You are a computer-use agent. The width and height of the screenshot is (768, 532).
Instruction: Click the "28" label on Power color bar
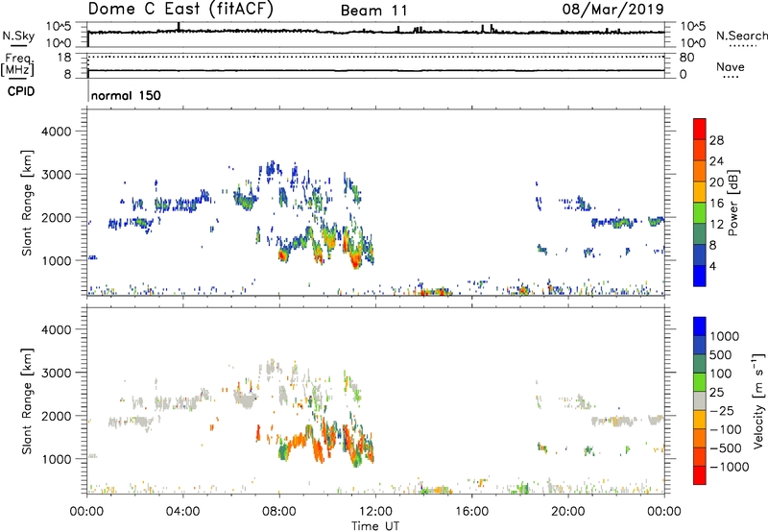[716, 140]
